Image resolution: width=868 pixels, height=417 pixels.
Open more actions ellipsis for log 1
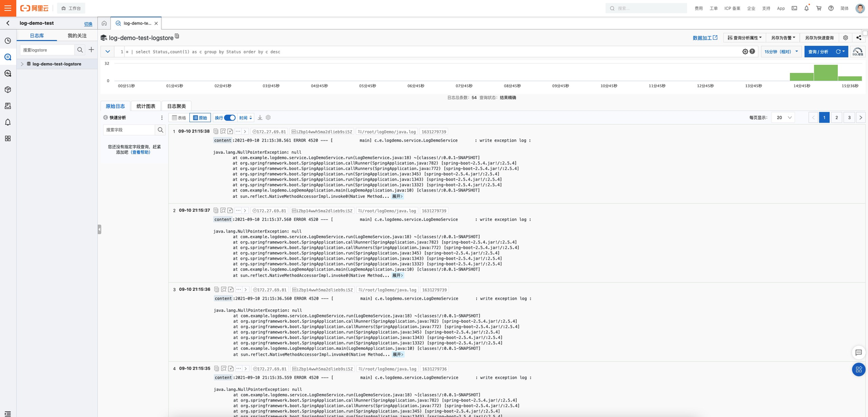(x=237, y=131)
